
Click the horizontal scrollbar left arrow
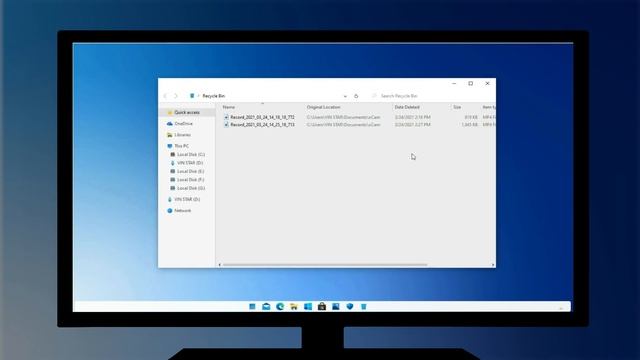point(220,265)
